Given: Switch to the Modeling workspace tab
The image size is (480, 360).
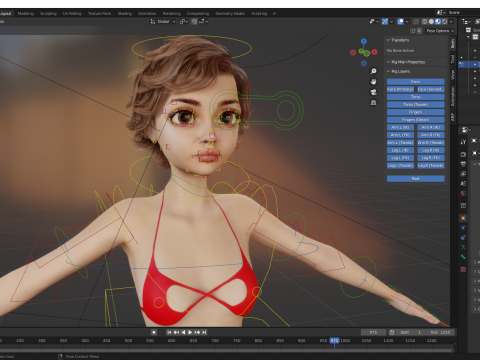Looking at the screenshot, I should click(26, 14).
